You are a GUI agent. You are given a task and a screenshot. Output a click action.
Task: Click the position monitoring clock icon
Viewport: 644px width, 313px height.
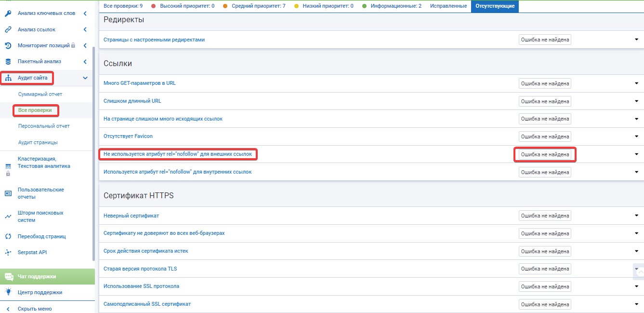(8, 46)
